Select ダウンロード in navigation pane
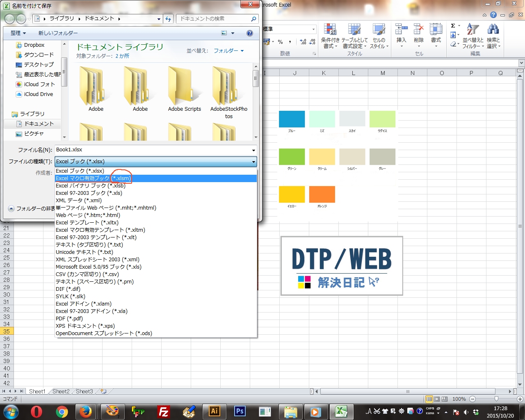 point(39,55)
